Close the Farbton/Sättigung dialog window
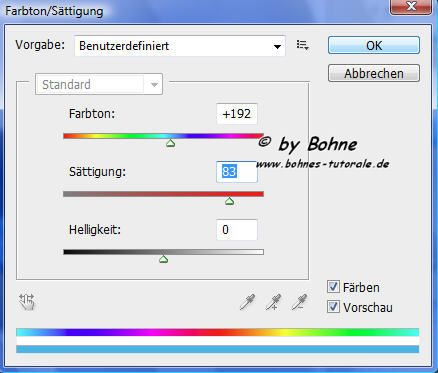 click(411, 7)
